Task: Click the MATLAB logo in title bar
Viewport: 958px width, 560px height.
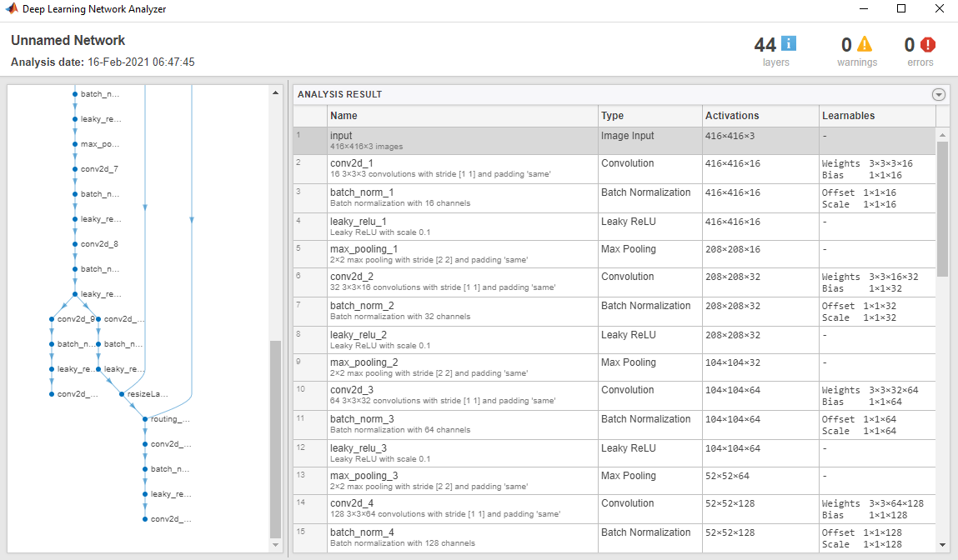Action: pos(12,8)
